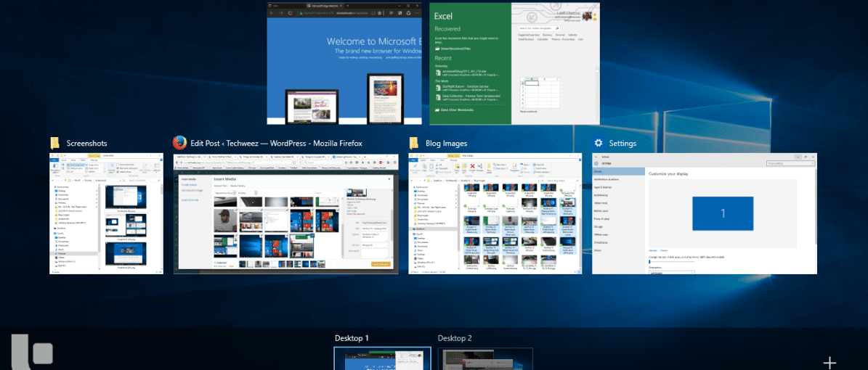868x370 pixels.
Task: Close the Insert Media dialog in Firefox
Action: [x=390, y=178]
